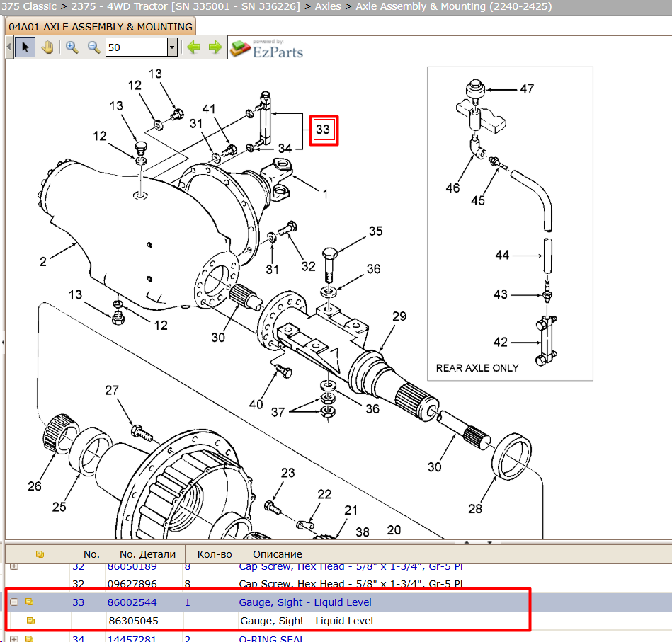672x642 pixels.
Task: Go to previous illustration with green left arrow
Action: [x=194, y=47]
